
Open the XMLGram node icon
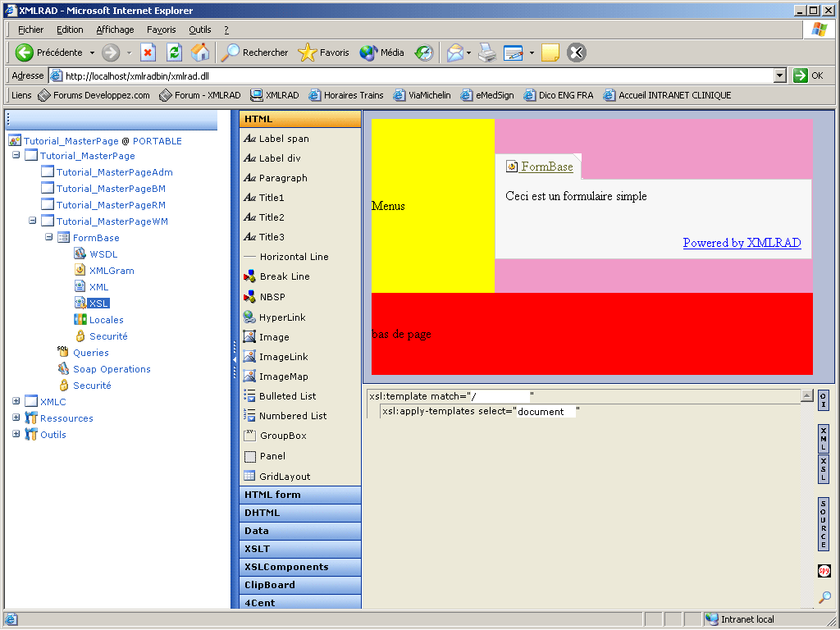click(x=80, y=271)
